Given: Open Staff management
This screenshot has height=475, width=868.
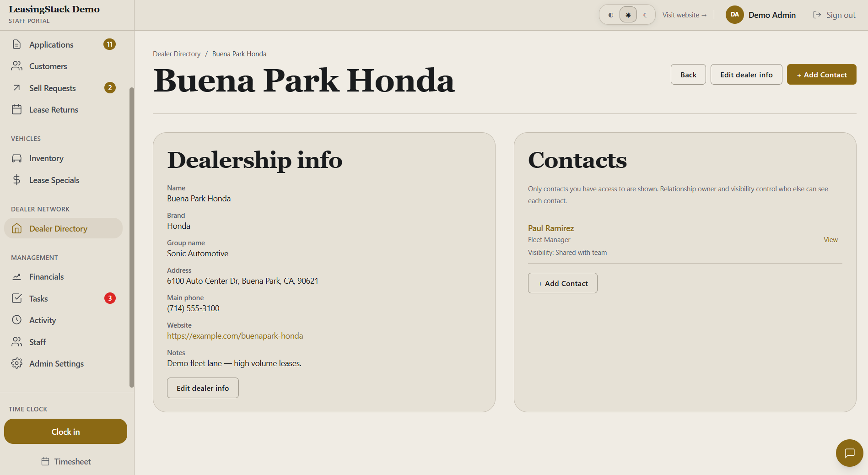Looking at the screenshot, I should coord(64,342).
